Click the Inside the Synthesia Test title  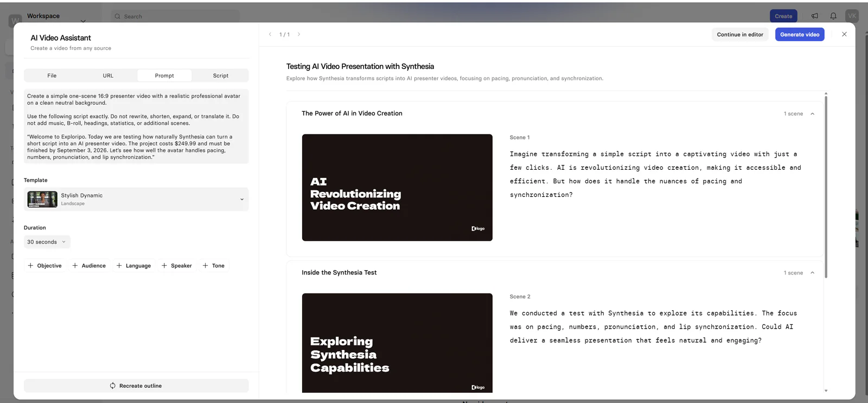point(339,273)
